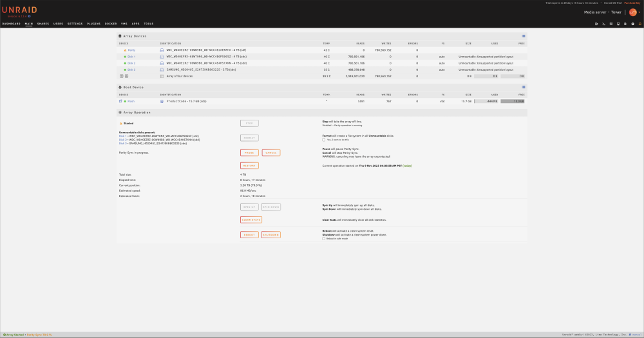The image size is (644, 338).
Task: Click the flash drive icon beside ProductCode
Action: tap(162, 101)
